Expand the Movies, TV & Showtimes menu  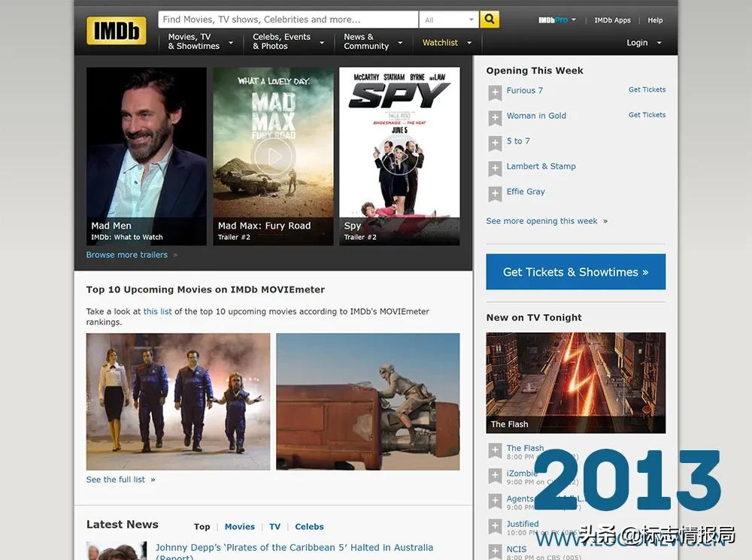coord(199,42)
